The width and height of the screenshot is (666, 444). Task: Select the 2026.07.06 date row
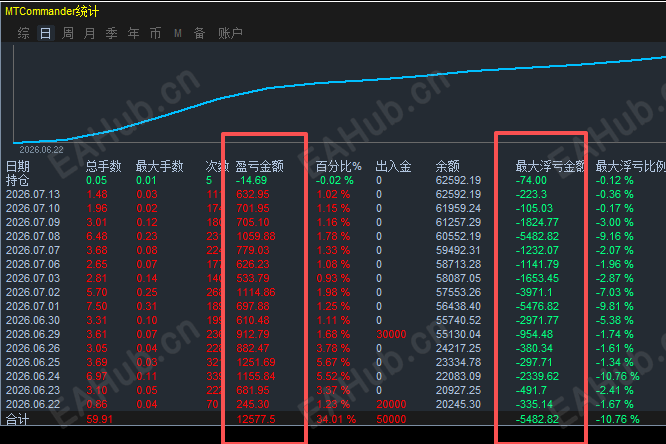[x=333, y=264]
